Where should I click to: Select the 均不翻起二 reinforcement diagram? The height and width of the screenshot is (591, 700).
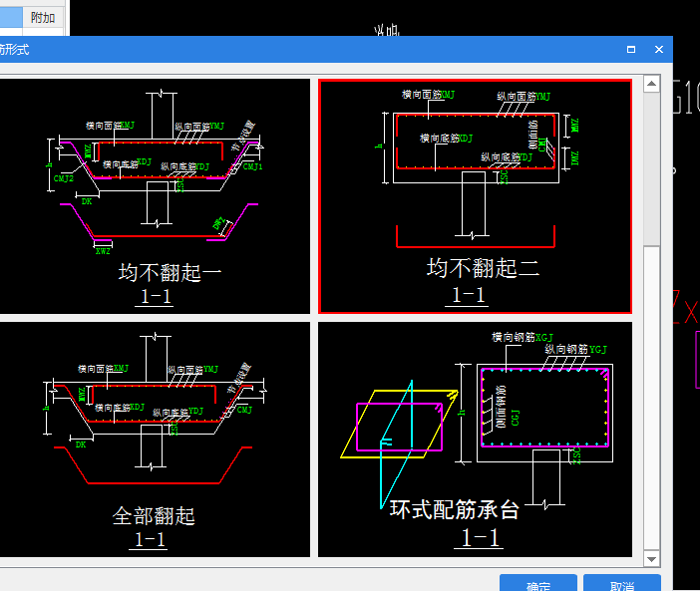pyautogui.click(x=475, y=196)
